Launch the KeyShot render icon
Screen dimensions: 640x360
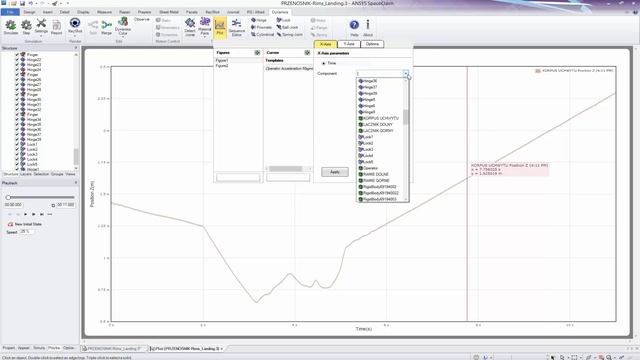click(75, 23)
